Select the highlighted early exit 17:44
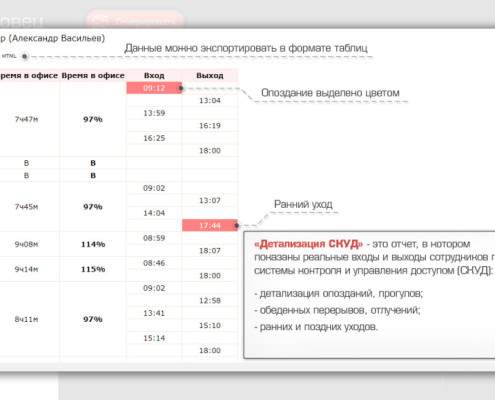495x400 pixels. 210,226
